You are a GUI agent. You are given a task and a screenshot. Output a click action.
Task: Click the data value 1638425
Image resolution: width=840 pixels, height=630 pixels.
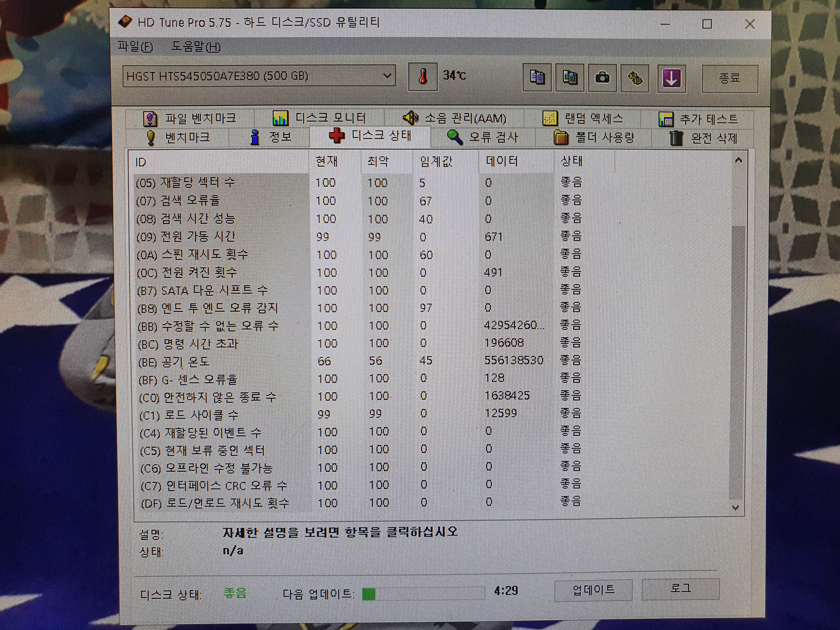point(507,395)
